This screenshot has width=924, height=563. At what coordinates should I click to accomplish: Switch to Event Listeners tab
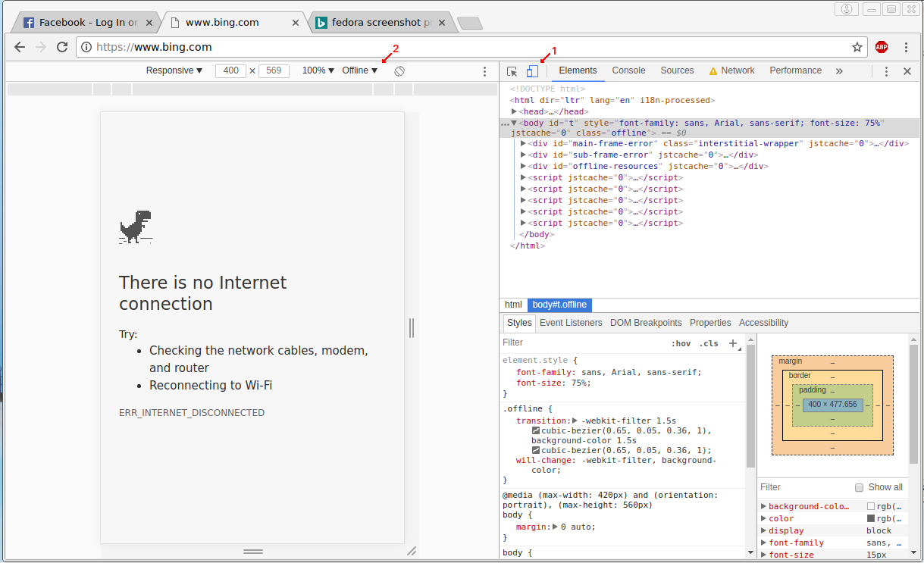571,323
